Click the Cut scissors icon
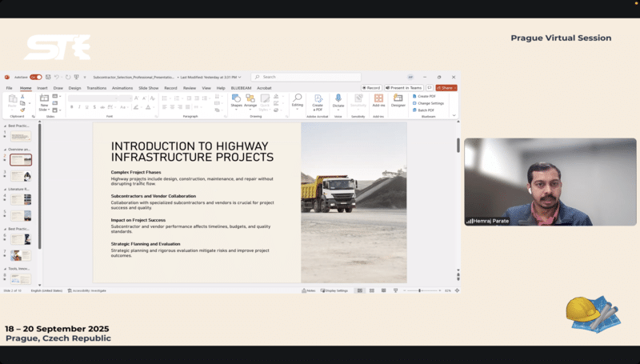The width and height of the screenshot is (640, 364). [x=23, y=97]
